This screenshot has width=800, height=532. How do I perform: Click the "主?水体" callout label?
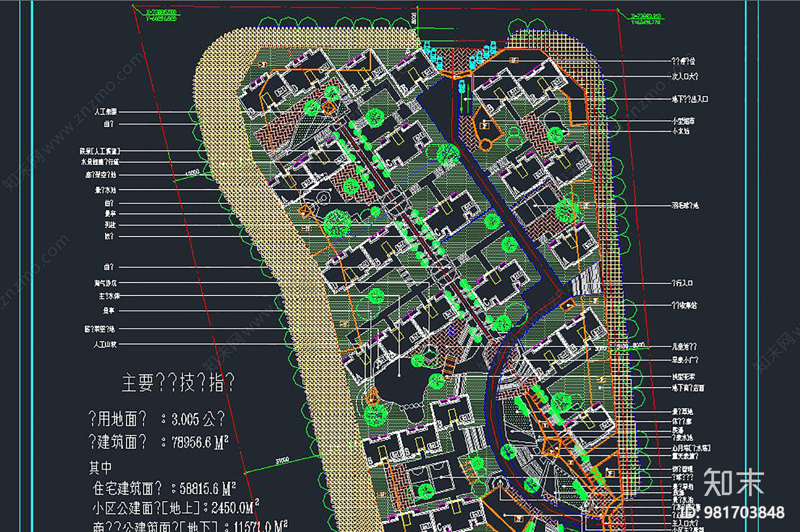tap(109, 296)
